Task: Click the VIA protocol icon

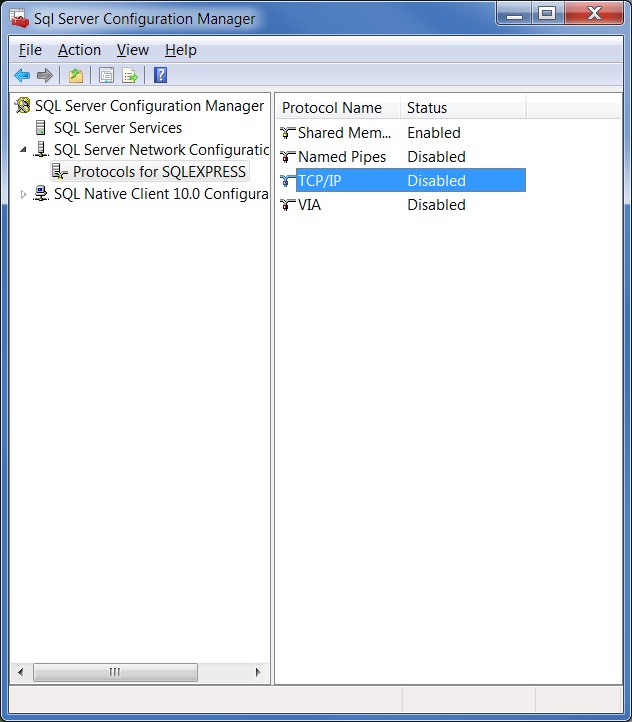Action: (x=287, y=204)
